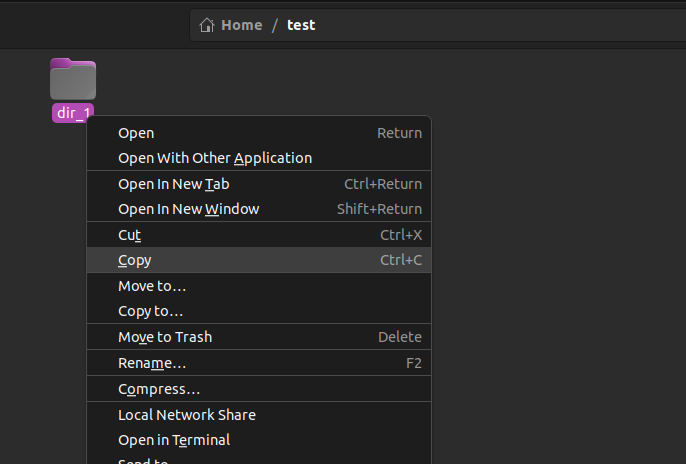Image resolution: width=686 pixels, height=464 pixels.
Task: Click the dir_1 folder name label
Action: pyautogui.click(x=73, y=113)
